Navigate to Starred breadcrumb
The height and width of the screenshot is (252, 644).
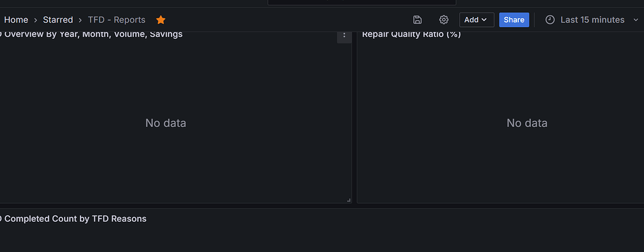[x=58, y=20]
